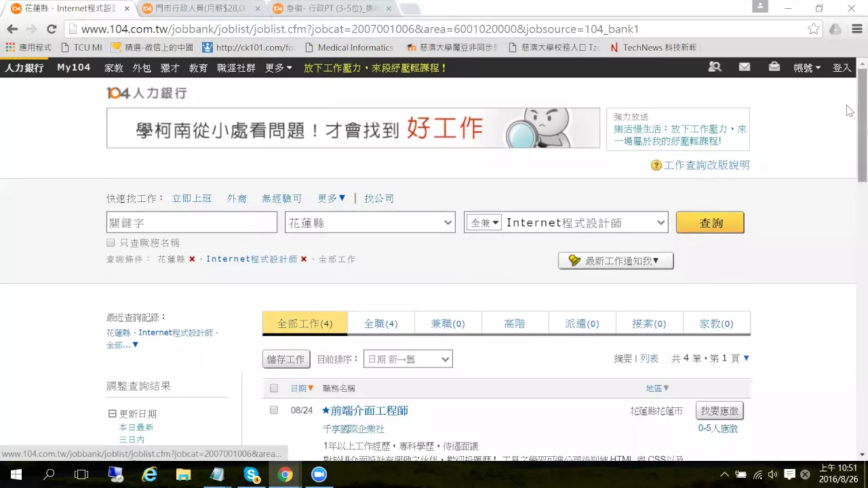
Task: Bookmark this page with the star icon
Action: [x=814, y=29]
